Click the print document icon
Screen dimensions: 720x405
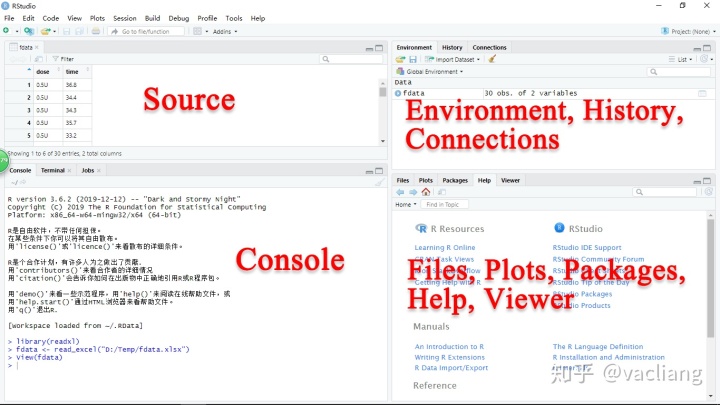point(96,31)
